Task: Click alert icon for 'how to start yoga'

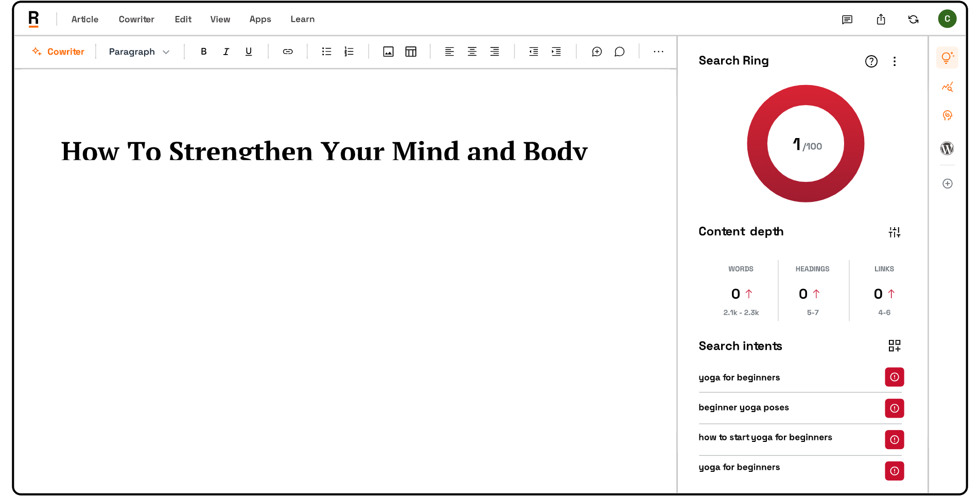Action: click(895, 440)
